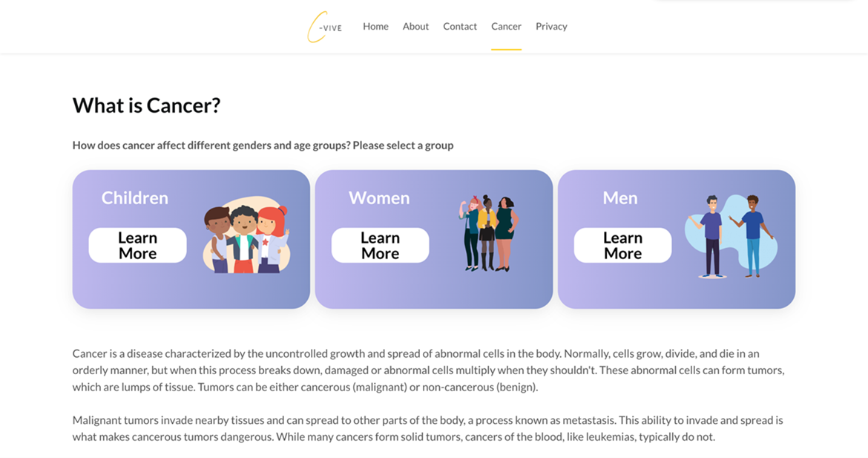Click Learn More in Children card
The image size is (868, 458).
click(137, 246)
